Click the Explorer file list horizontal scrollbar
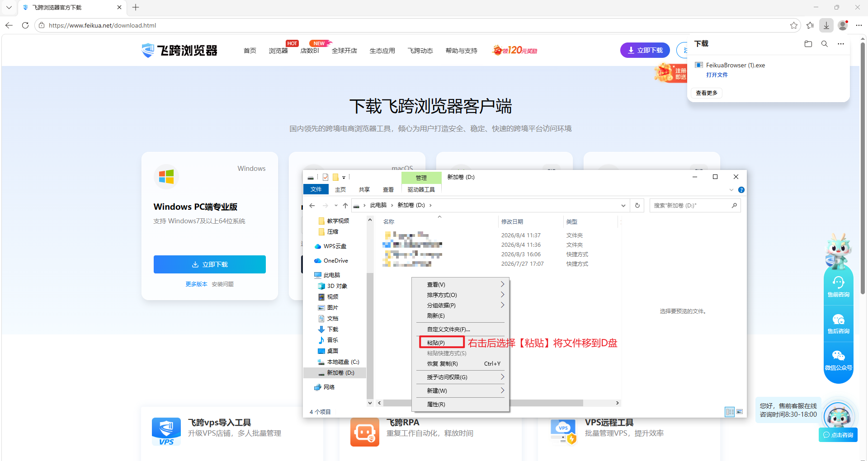Viewport: 868px width, 461px height. (x=483, y=403)
